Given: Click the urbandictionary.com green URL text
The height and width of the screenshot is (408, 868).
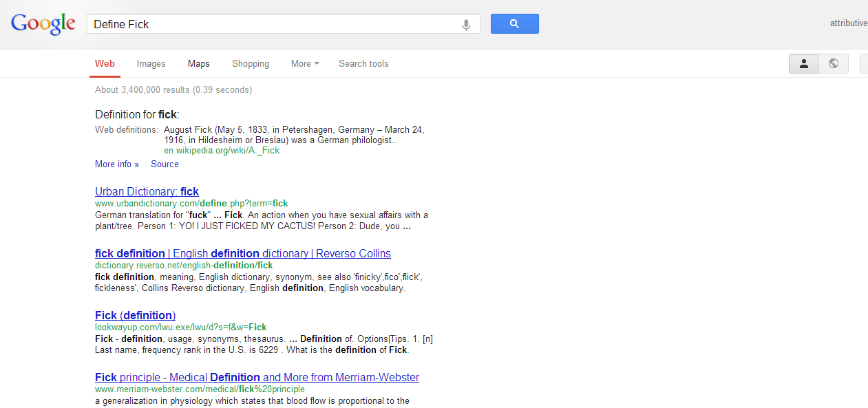Looking at the screenshot, I should [191, 203].
